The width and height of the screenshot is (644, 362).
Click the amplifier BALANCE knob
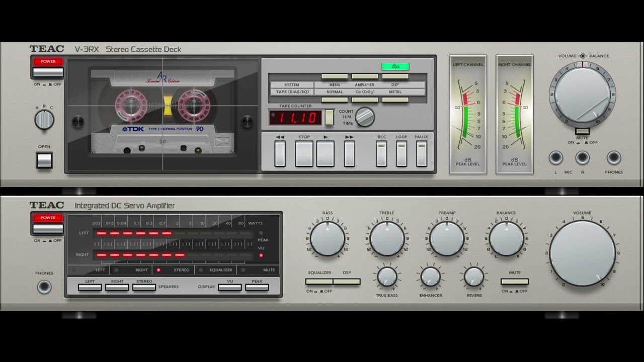pyautogui.click(x=506, y=238)
